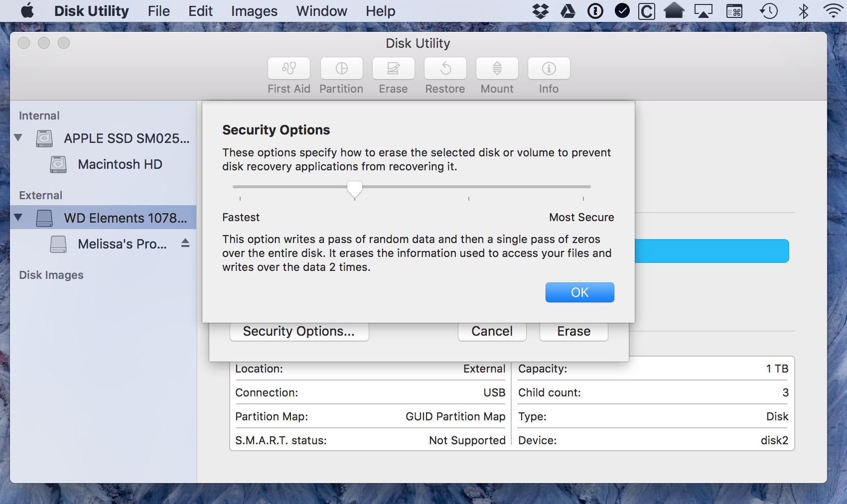Open the Bluetooth menu bar icon
The height and width of the screenshot is (504, 847).
pos(803,11)
